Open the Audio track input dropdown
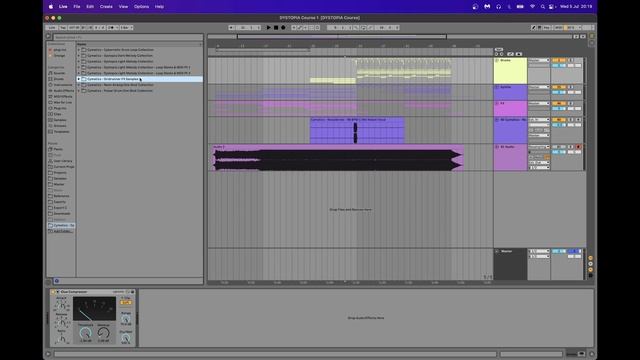The width and height of the screenshot is (640, 360). coord(539,147)
